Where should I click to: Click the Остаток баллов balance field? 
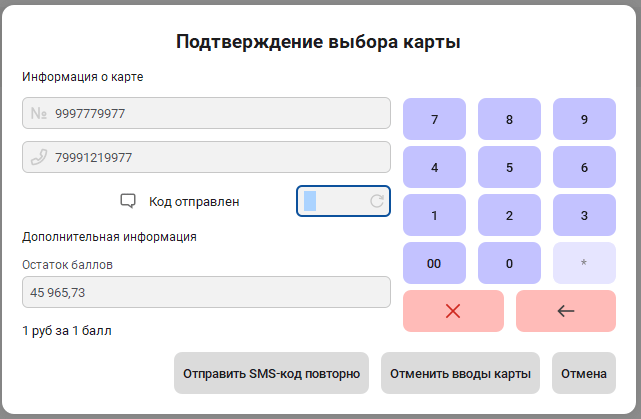[205, 292]
